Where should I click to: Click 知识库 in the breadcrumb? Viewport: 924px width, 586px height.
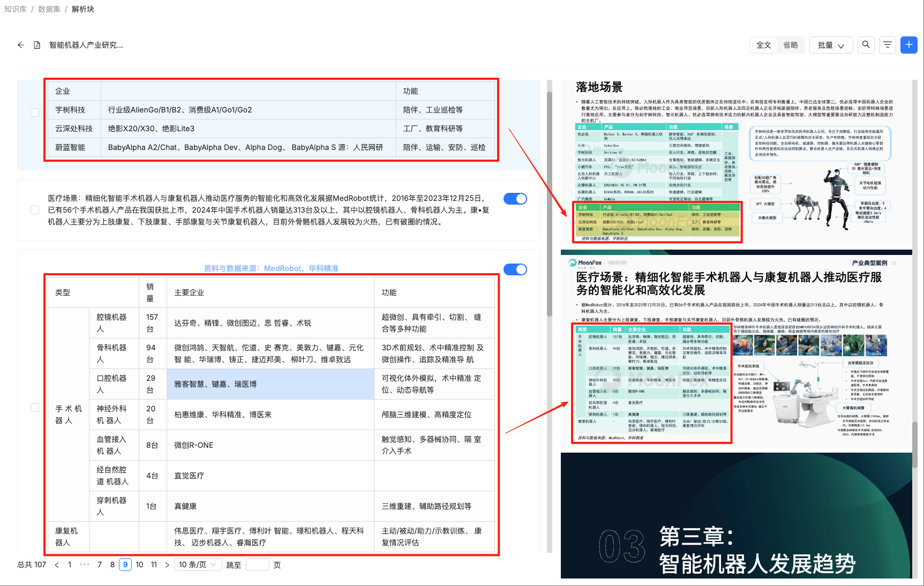coord(16,9)
